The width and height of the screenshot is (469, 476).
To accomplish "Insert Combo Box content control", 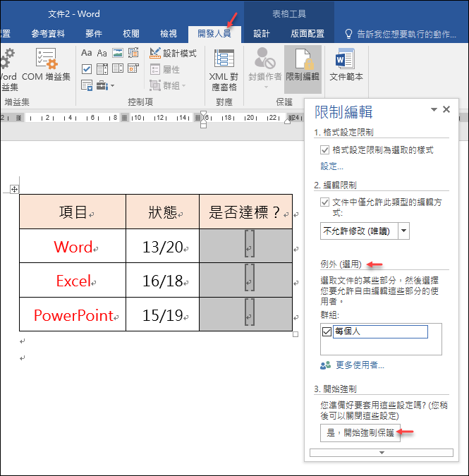I will (x=102, y=69).
